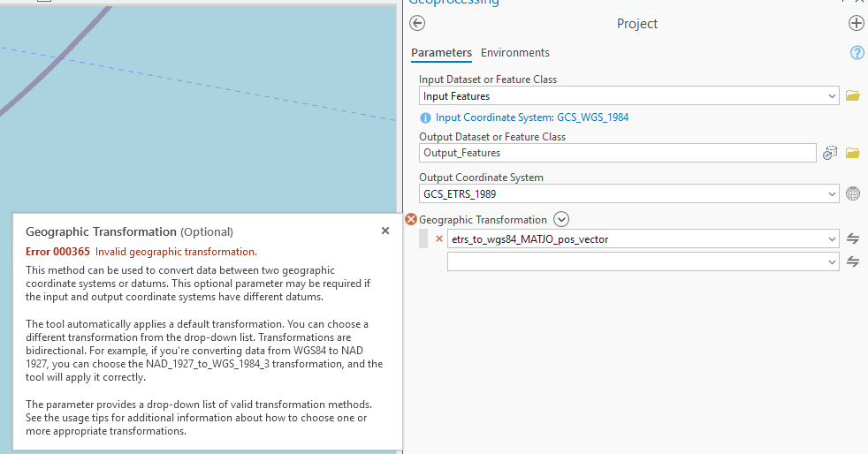Image resolution: width=868 pixels, height=454 pixels.
Task: Open the add (plus) menu for Project tool
Action: point(856,23)
